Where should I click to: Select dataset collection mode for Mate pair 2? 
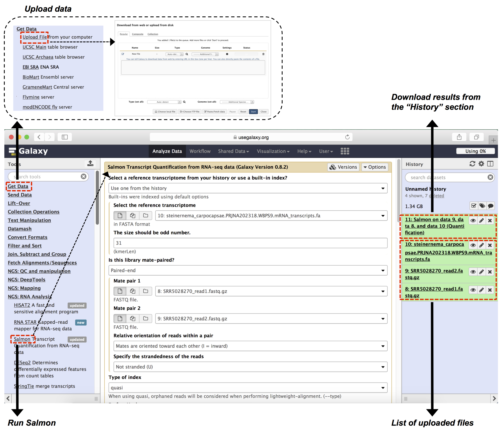[145, 318]
